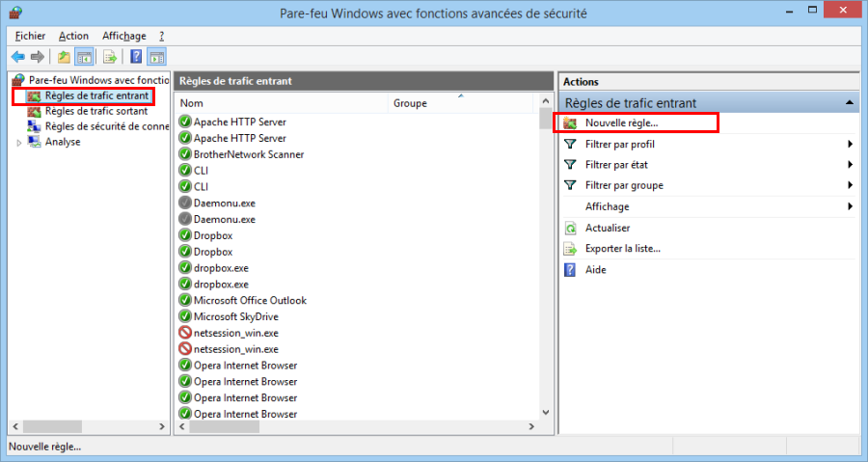Image resolution: width=868 pixels, height=462 pixels.
Task: Click the Nouvelle règle icon in Actions
Action: coord(570,122)
